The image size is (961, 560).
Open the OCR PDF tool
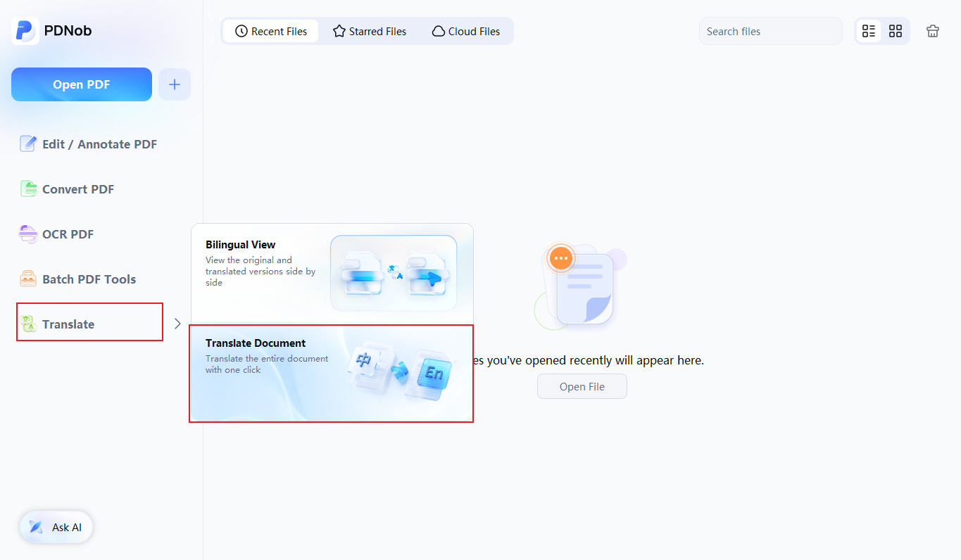[x=58, y=234]
